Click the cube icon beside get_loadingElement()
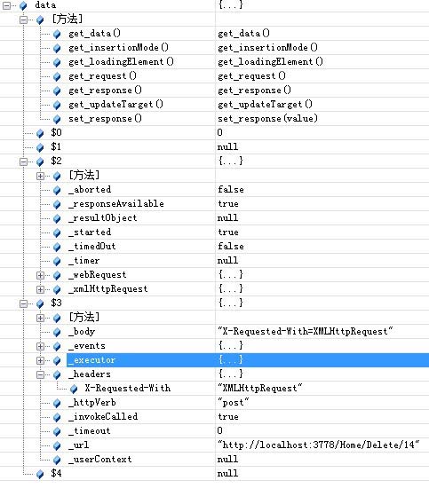 [x=57, y=62]
